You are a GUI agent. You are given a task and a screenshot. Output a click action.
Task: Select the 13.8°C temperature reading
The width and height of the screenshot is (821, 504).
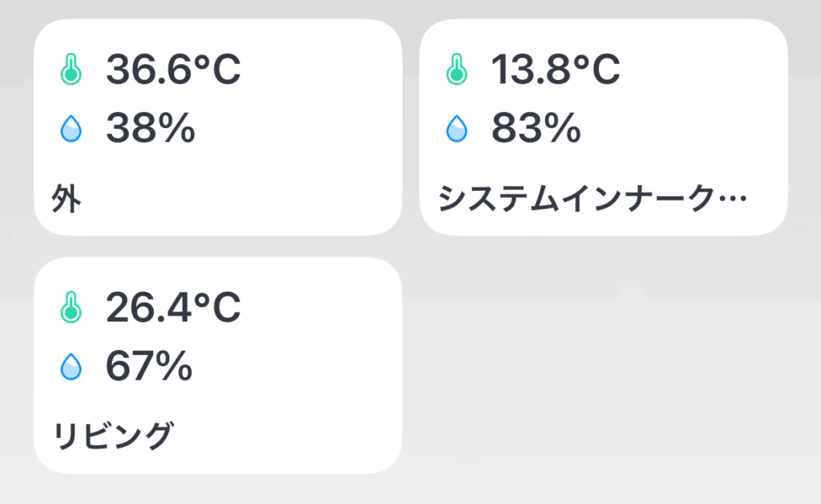(x=556, y=69)
